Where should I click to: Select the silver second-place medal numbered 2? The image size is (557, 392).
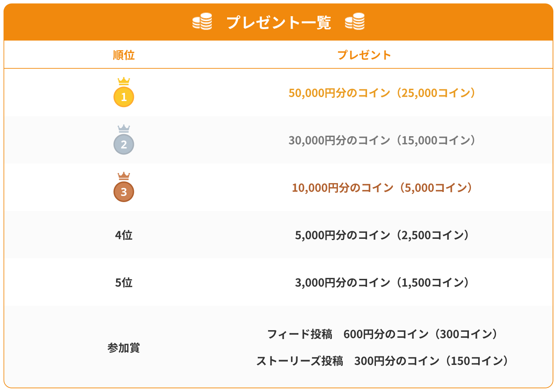[x=124, y=144]
